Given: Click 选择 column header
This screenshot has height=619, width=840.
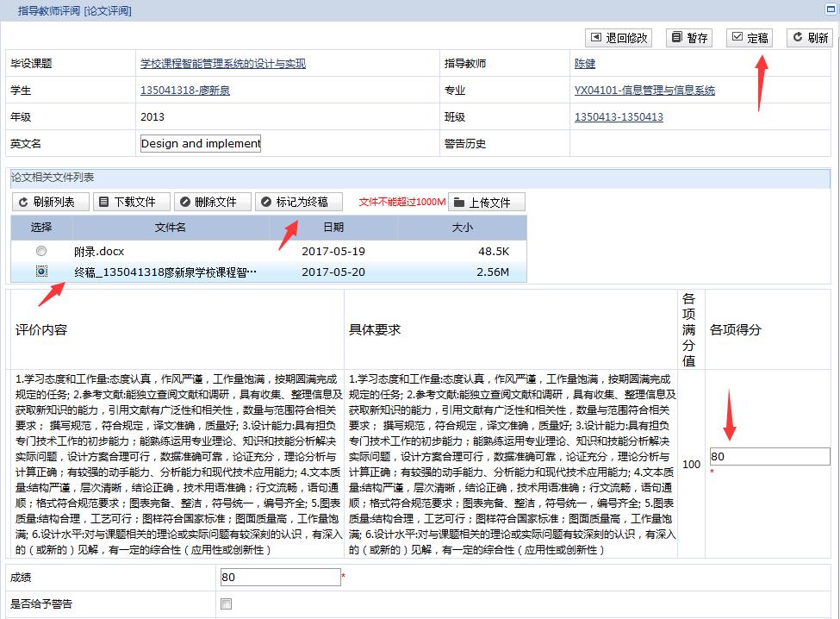Looking at the screenshot, I should tap(41, 228).
